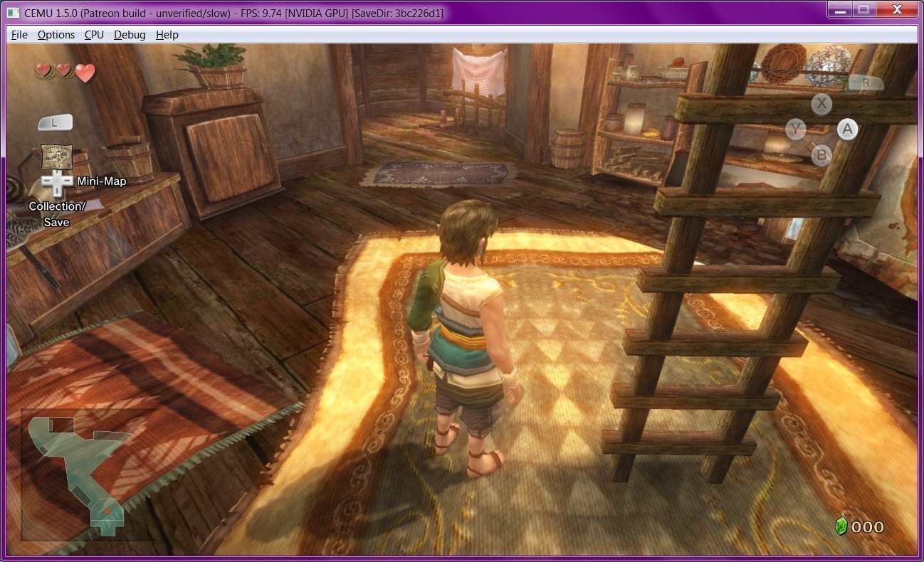Click the L shoulder button icon
The image size is (924, 562).
click(56, 122)
